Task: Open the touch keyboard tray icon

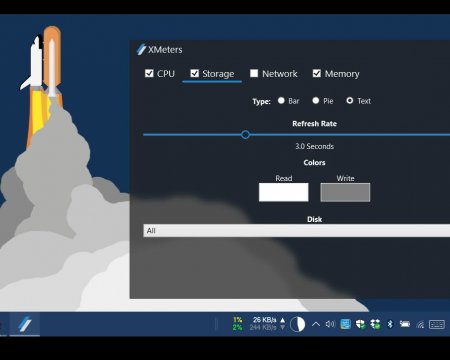Action: 437,324
